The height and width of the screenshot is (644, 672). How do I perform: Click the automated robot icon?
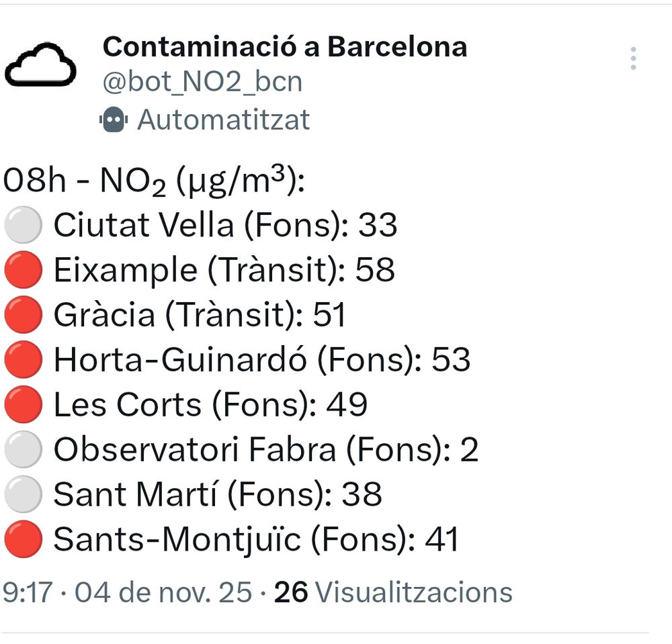[113, 120]
